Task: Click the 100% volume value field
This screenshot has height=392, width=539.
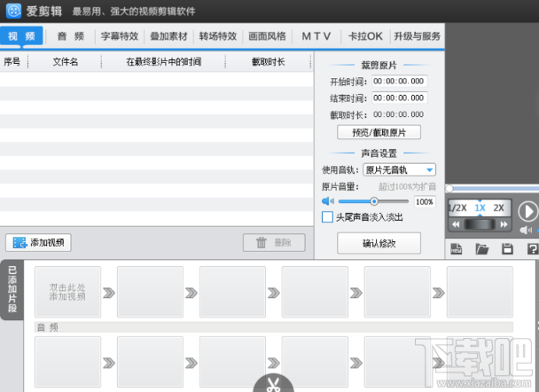Action: 425,202
